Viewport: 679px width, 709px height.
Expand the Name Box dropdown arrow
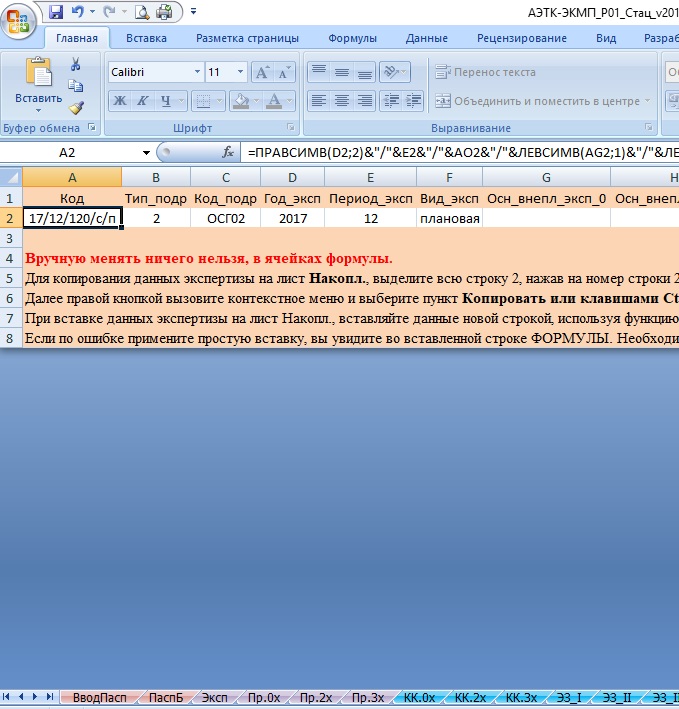(146, 152)
